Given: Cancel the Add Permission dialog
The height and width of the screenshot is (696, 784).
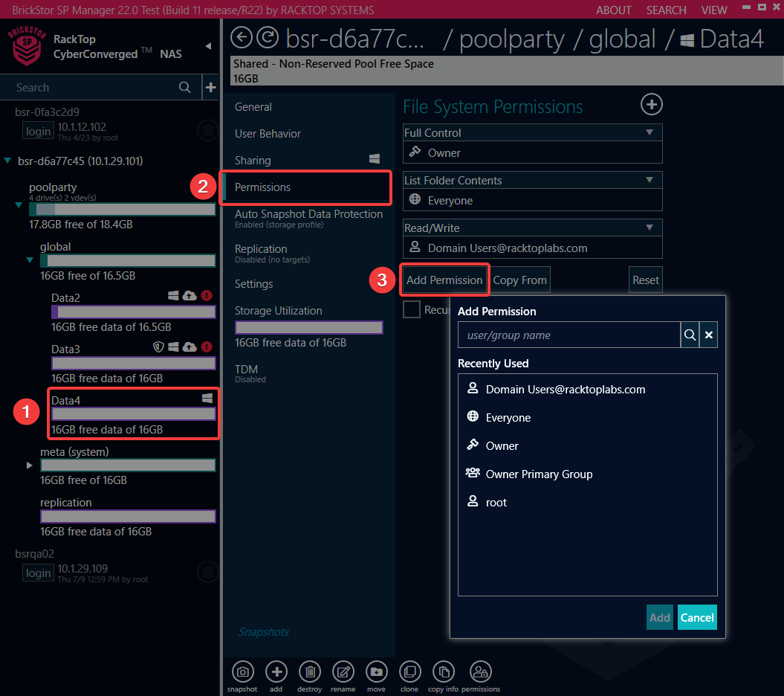Looking at the screenshot, I should pos(696,617).
